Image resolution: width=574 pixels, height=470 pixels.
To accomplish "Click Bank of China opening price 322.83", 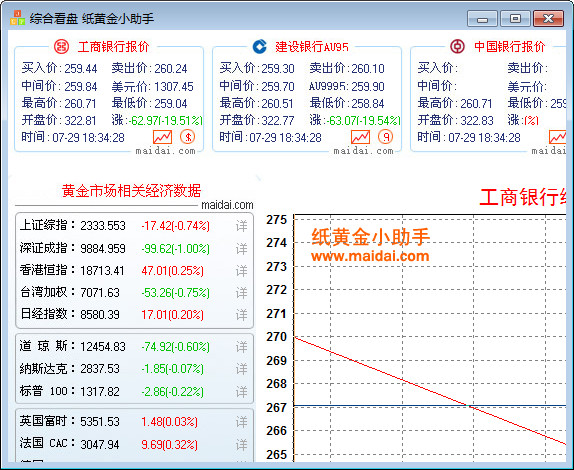I will click(477, 120).
